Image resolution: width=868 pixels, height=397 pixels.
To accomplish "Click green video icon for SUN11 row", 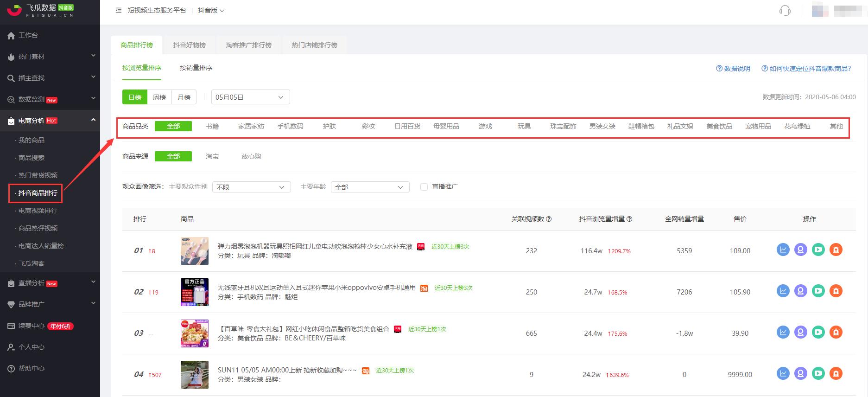I will pos(818,374).
